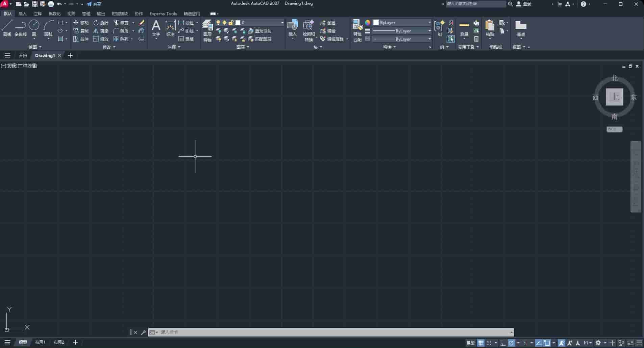Select the 圆 (Circle) tool
Viewport: 644px width, 348px height.
(34, 29)
